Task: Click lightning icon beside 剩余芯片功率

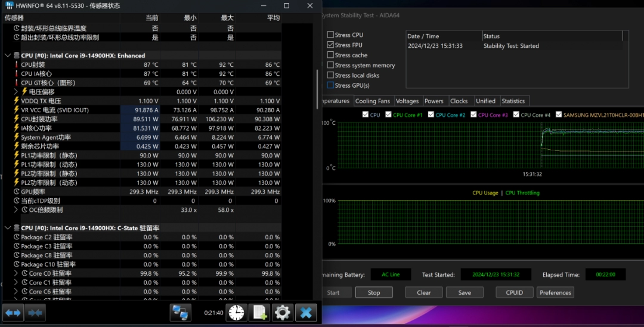Action: (x=17, y=146)
